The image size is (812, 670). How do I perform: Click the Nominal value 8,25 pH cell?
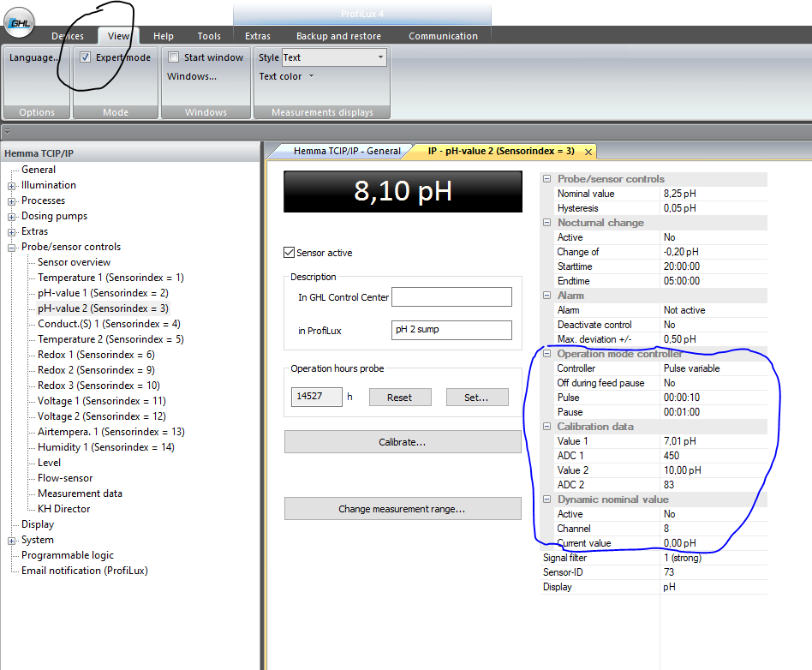click(x=713, y=194)
